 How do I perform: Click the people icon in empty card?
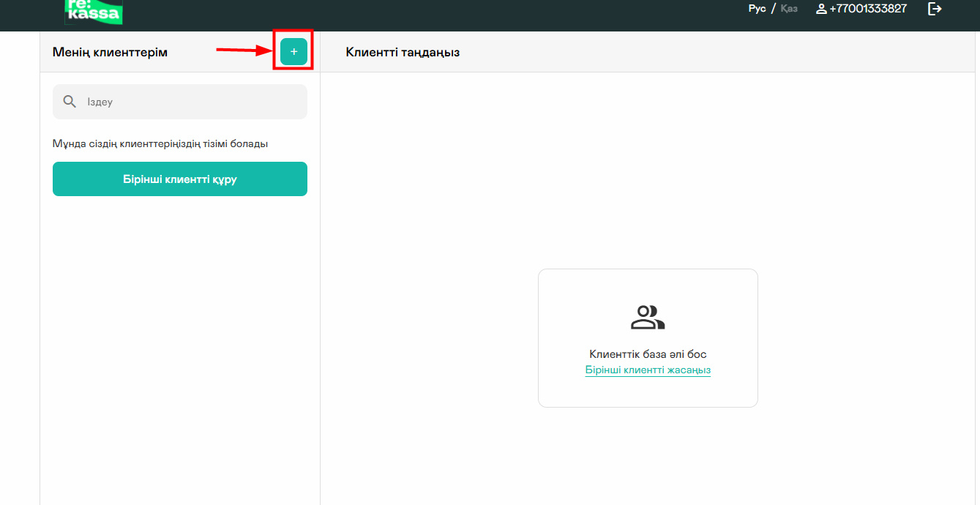(x=648, y=317)
